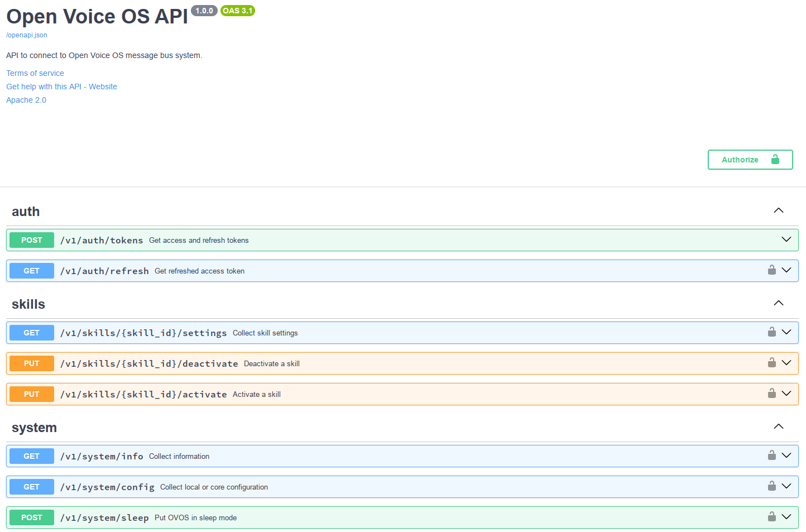The height and width of the screenshot is (532, 806).
Task: Click the /v1/skills/{skill_id}/settings path
Action: 143,333
